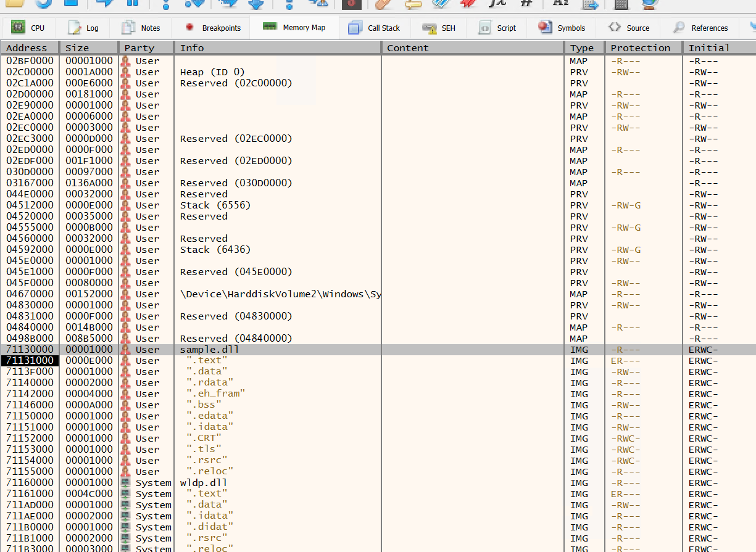756x552 pixels.
Task: Open a file with the folder icon
Action: [x=14, y=5]
